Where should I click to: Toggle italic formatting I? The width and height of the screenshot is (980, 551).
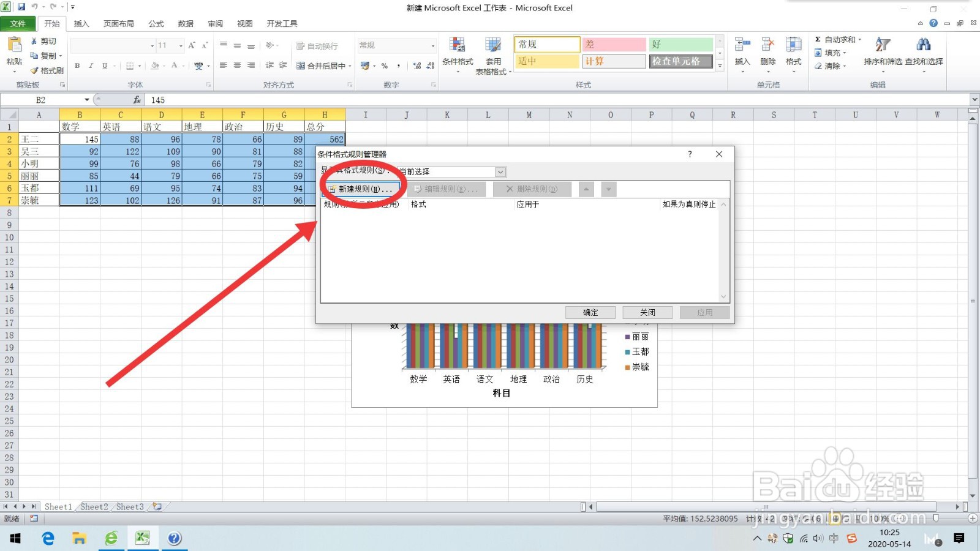point(91,66)
